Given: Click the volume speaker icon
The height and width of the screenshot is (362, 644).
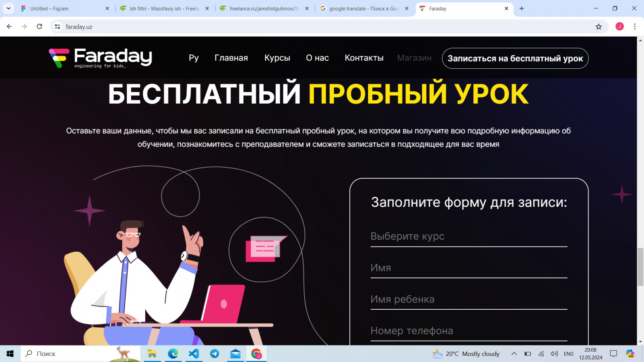Looking at the screenshot, I should click(x=554, y=354).
